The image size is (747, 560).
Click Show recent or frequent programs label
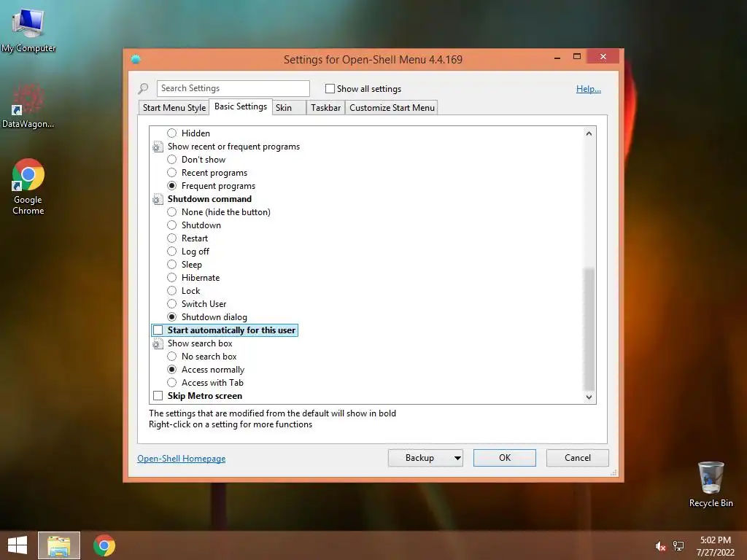click(233, 147)
